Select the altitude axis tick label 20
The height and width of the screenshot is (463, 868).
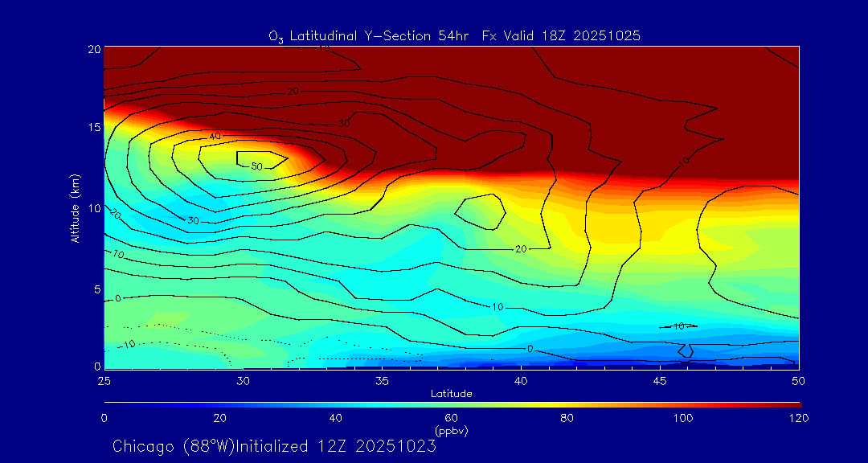pyautogui.click(x=94, y=48)
